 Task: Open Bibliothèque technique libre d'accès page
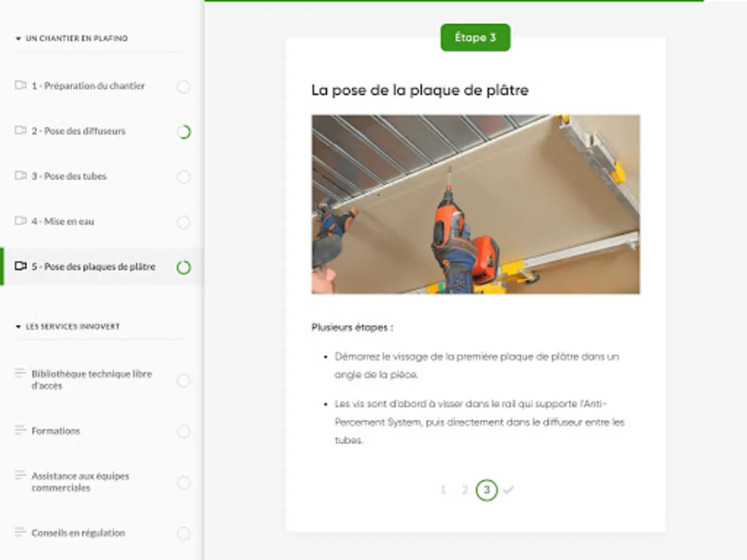92,380
